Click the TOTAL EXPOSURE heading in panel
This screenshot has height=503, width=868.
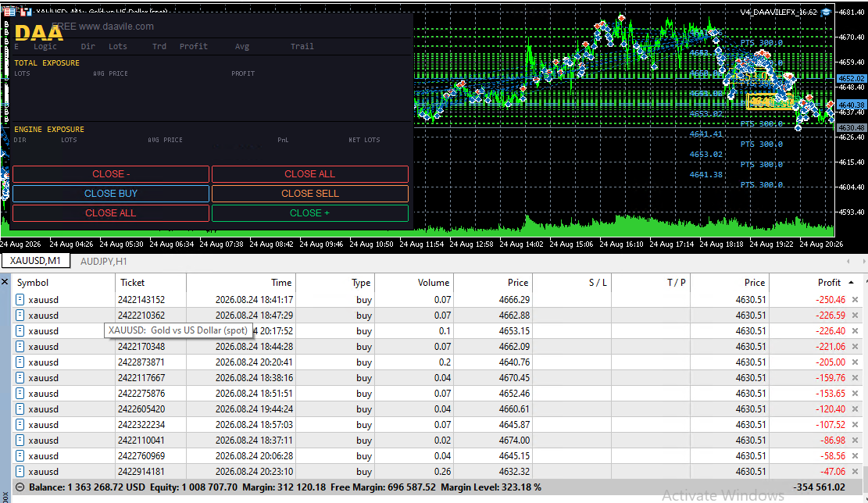click(x=47, y=63)
